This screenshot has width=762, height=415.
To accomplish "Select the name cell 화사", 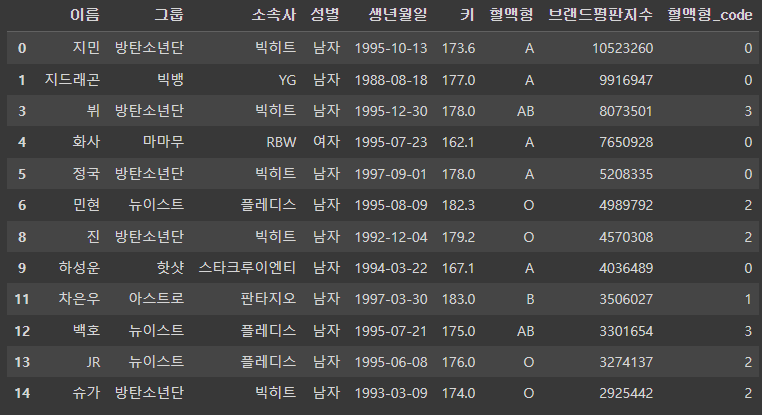I will pos(86,142).
